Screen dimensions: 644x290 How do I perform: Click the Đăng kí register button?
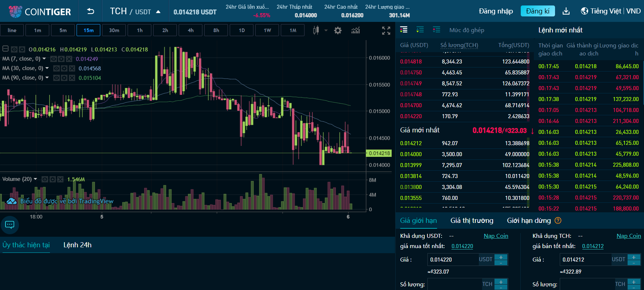pyautogui.click(x=538, y=11)
